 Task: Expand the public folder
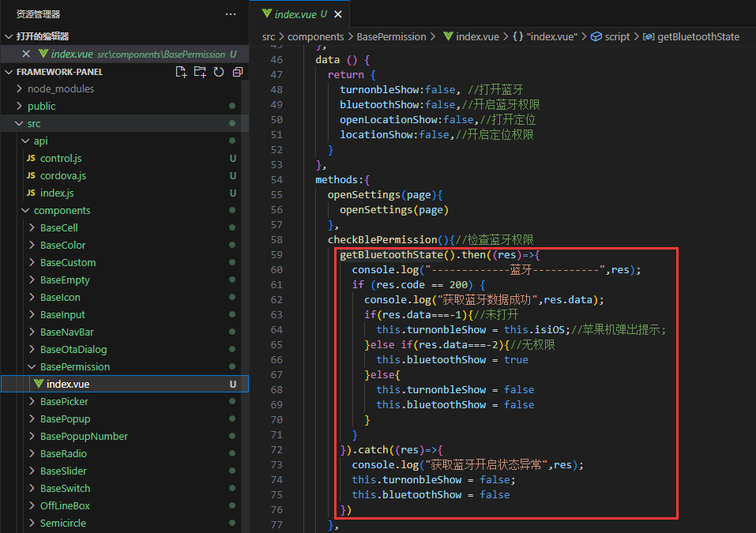point(19,106)
